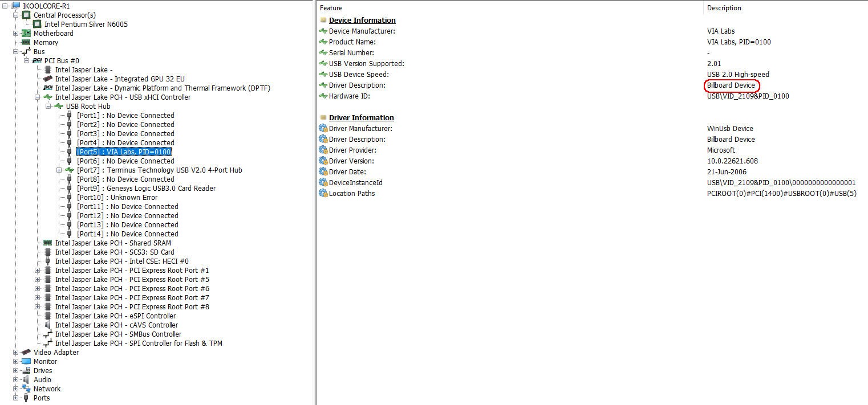Image resolution: width=868 pixels, height=405 pixels.
Task: Click the speaker icon next to Audio
Action: coord(26,379)
